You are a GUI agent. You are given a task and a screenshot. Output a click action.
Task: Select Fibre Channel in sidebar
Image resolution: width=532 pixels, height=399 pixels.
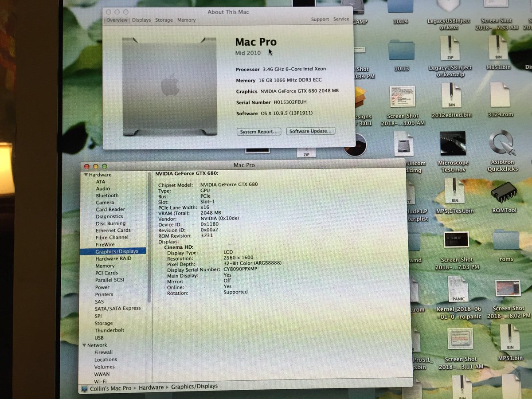click(x=112, y=238)
